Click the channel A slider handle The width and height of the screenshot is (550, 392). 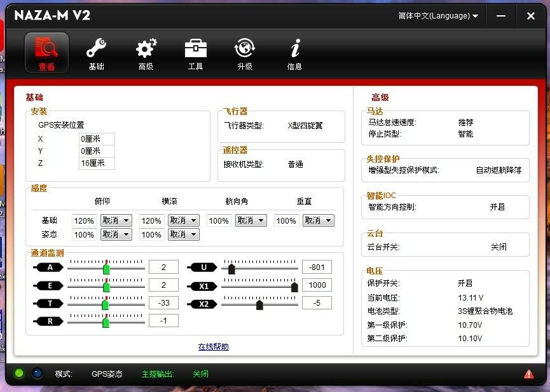tap(107, 269)
